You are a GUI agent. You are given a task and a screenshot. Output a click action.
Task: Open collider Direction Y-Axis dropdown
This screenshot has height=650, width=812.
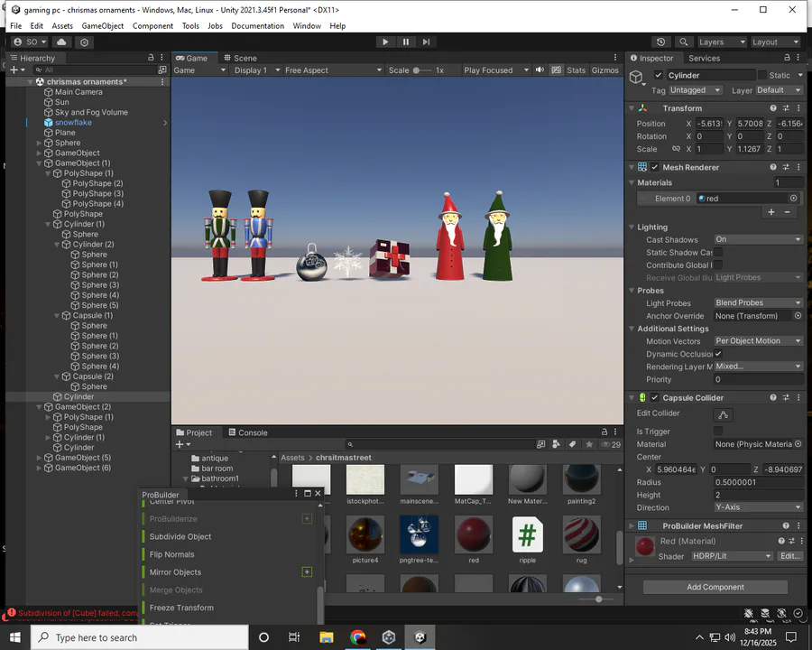(758, 507)
